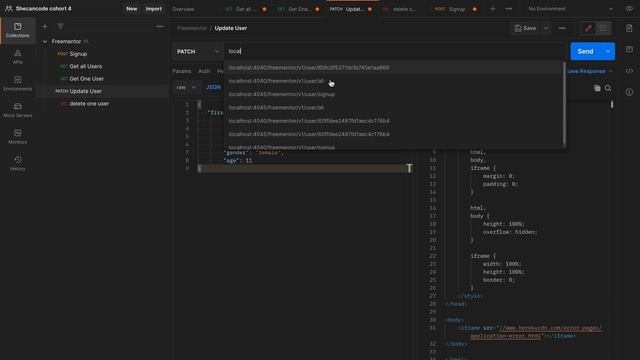Screen dimensions: 640x360
Task: Open the info icon in the right sidebar
Action: pos(629,92)
